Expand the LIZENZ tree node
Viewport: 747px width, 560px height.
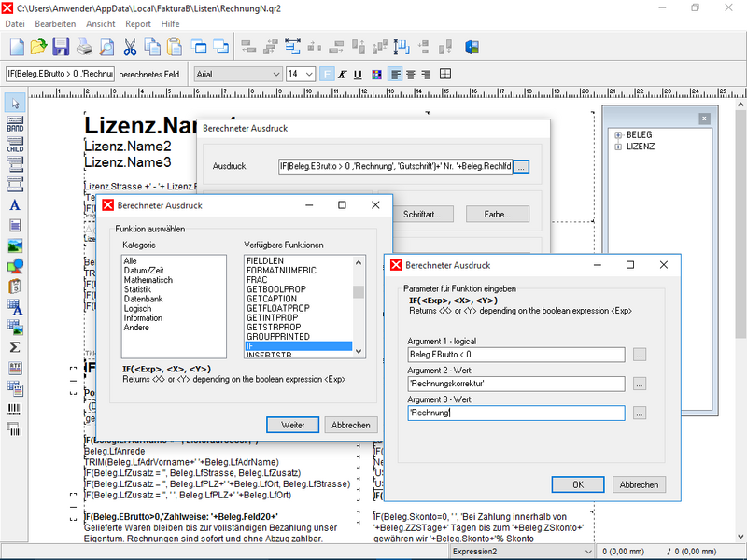pyautogui.click(x=618, y=147)
